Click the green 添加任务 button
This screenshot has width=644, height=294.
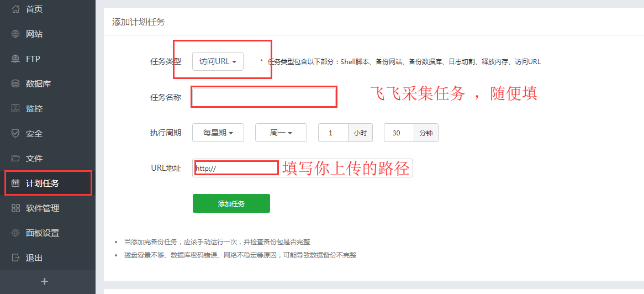231,203
